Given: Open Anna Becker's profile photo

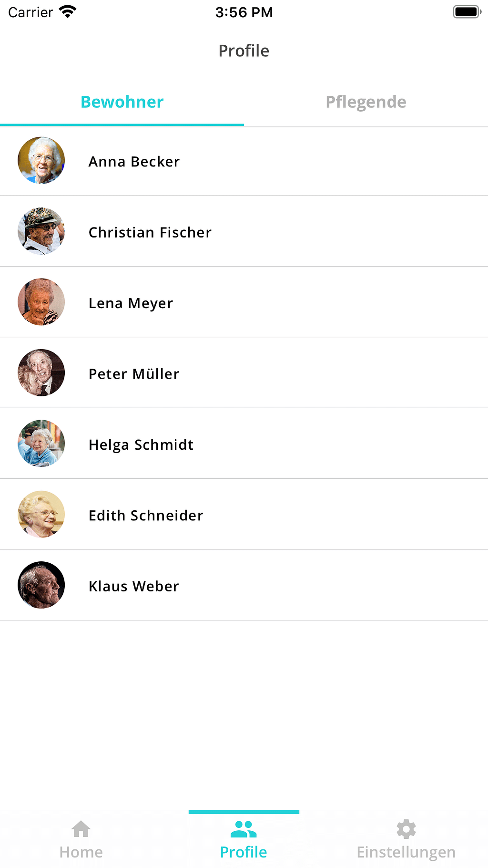Looking at the screenshot, I should click(x=41, y=161).
